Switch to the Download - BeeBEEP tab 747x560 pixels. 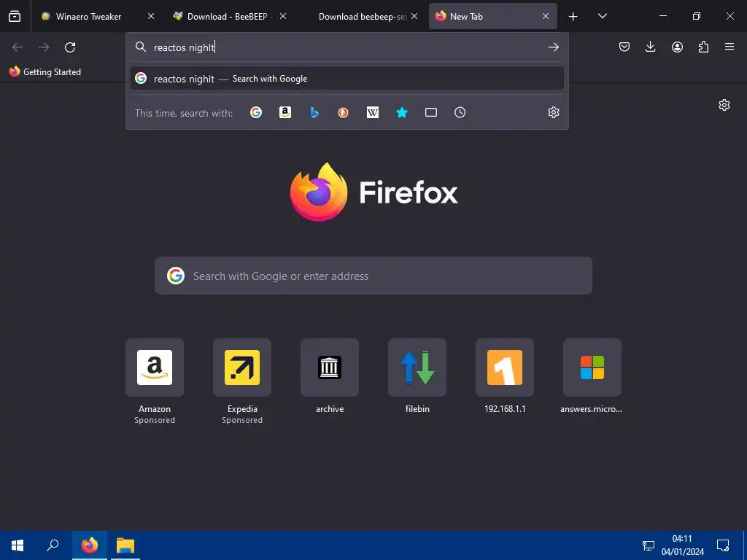click(230, 16)
